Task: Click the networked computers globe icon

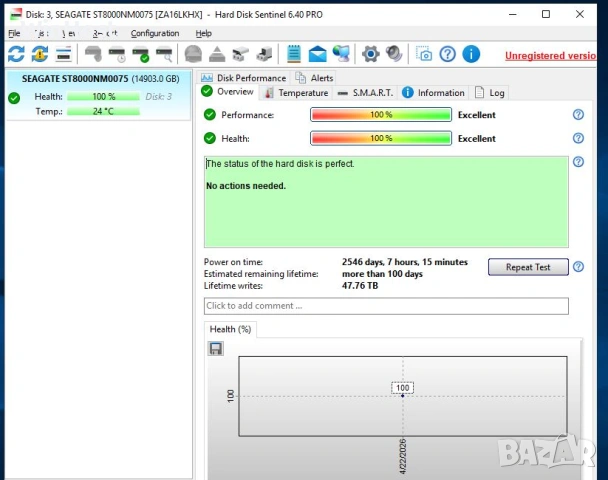Action: pos(341,54)
